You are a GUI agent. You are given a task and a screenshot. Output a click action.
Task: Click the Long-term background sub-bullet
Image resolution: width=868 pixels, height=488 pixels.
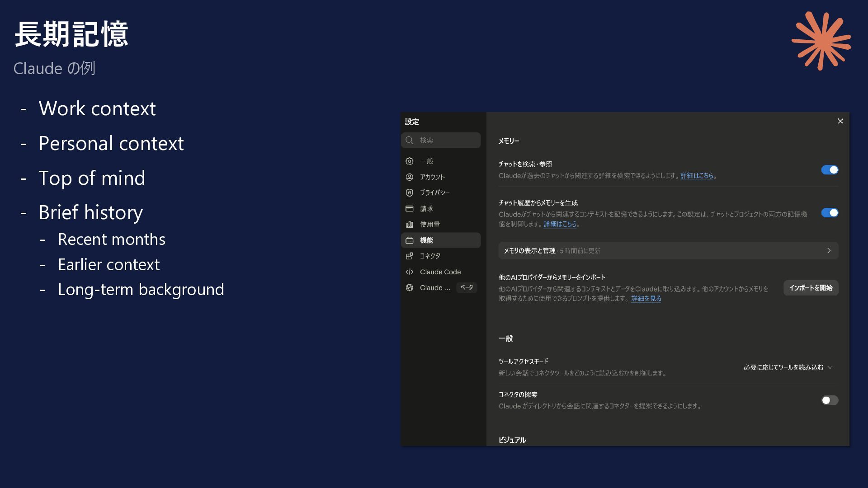coord(141,290)
